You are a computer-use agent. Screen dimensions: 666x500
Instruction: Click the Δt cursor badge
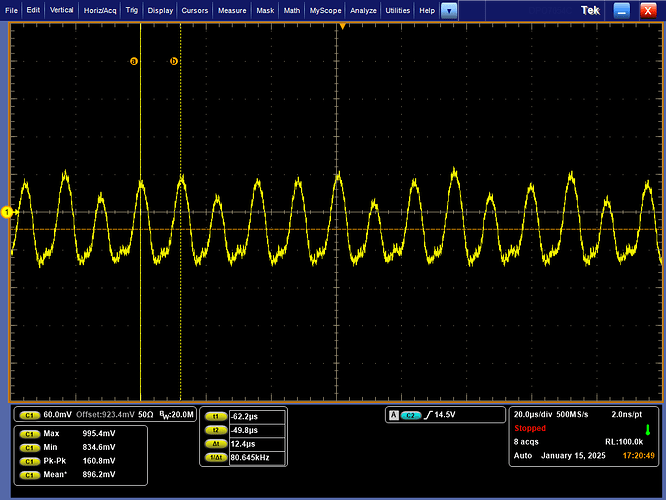(x=216, y=444)
